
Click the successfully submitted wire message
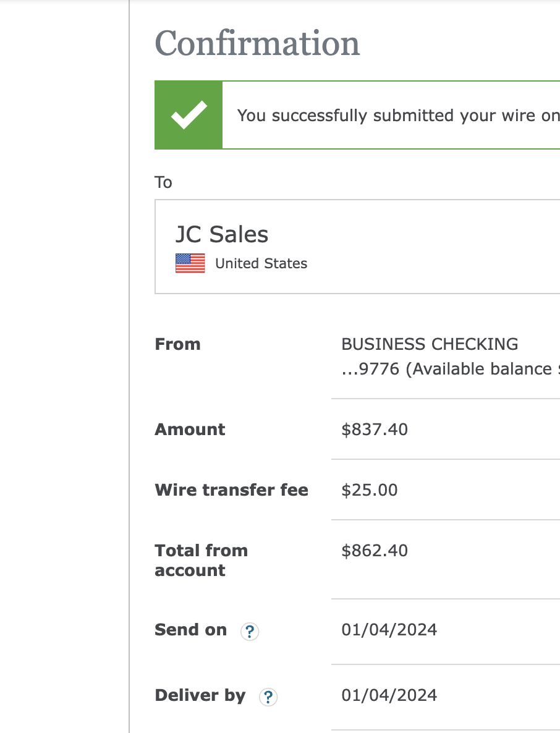[x=398, y=116]
